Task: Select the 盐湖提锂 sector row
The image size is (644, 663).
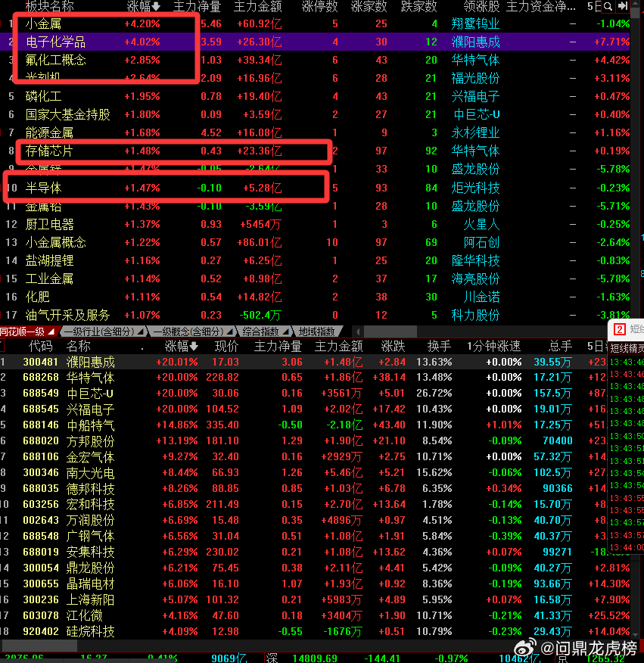Action: [x=315, y=260]
